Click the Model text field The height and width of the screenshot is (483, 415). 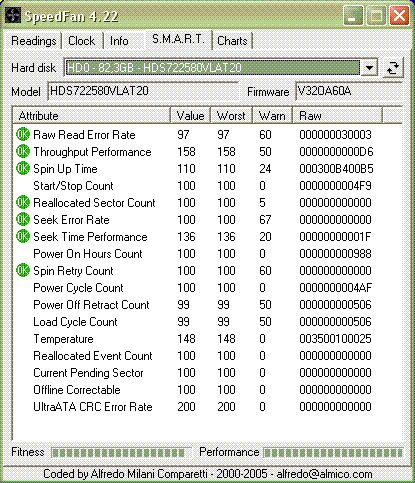pyautogui.click(x=143, y=91)
